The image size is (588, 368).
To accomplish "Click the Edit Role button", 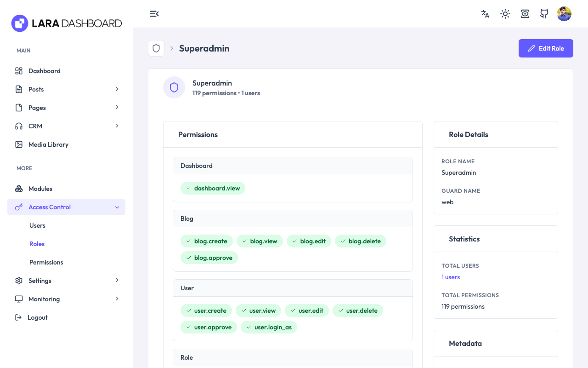I will tap(546, 48).
